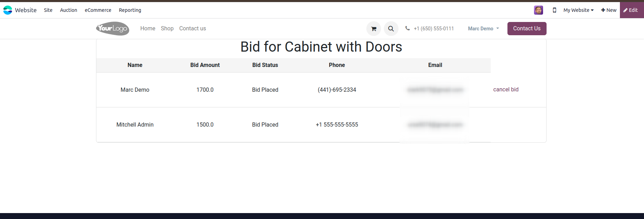Click the purple Contact Us button
This screenshot has width=644, height=219.
tap(527, 29)
